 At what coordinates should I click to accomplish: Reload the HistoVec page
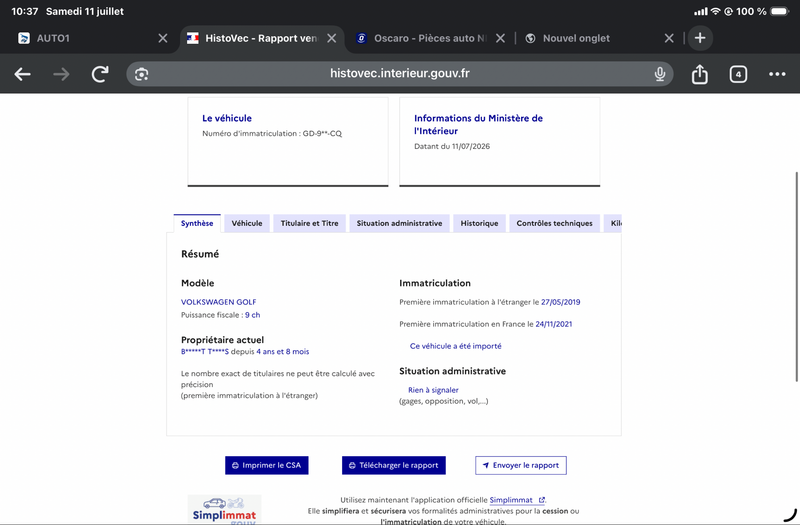[x=100, y=74]
